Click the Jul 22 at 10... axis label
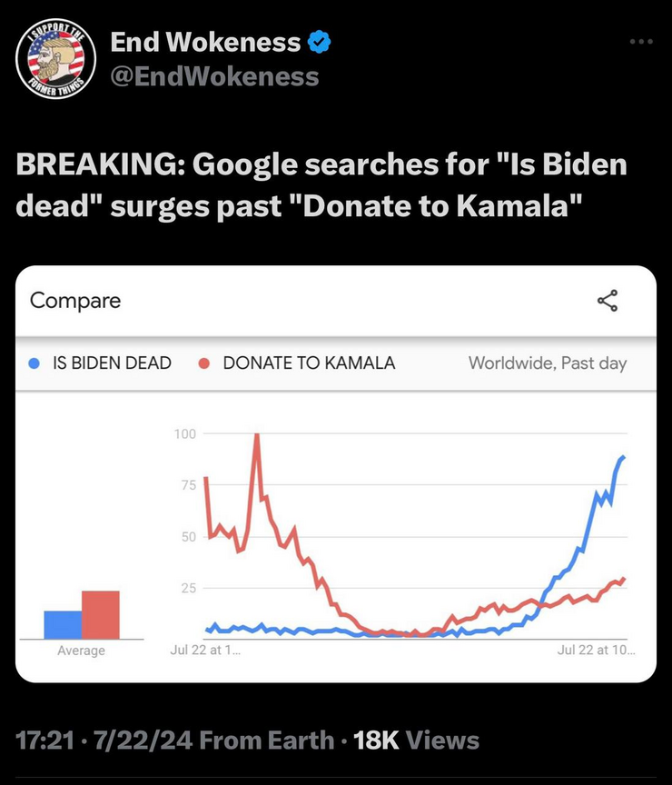This screenshot has height=785, width=672. pyautogui.click(x=596, y=650)
